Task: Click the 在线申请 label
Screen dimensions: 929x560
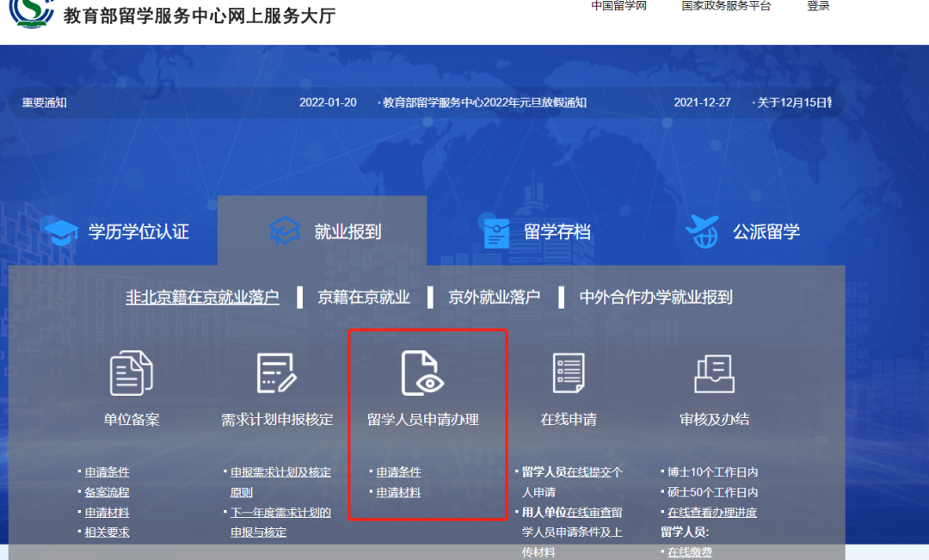Action: point(569,420)
